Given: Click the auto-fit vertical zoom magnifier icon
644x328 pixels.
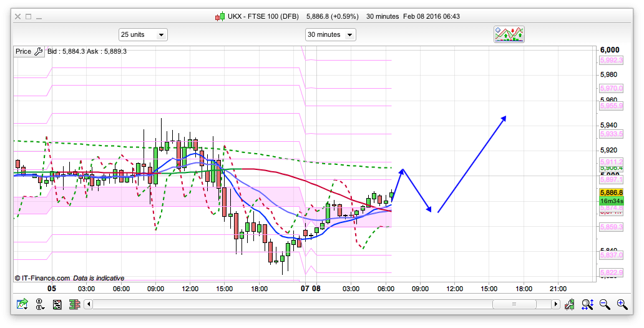Looking at the screenshot, I should point(587,304).
